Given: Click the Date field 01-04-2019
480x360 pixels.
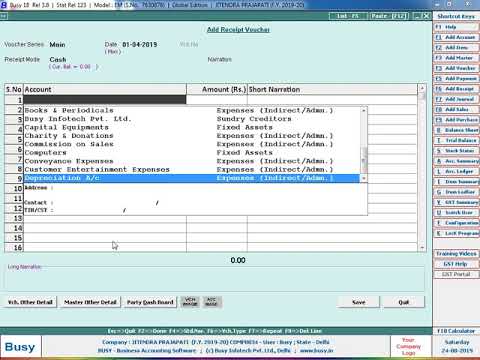Looking at the screenshot, I should 140,45.
